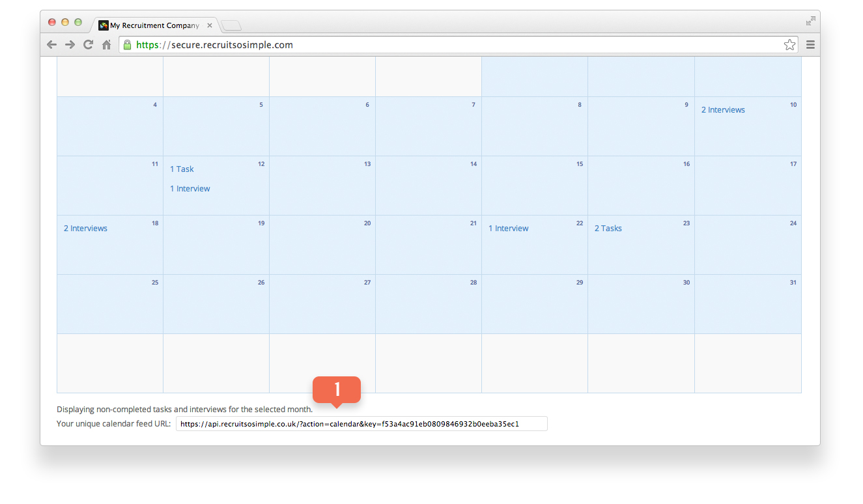The height and width of the screenshot is (504, 863).
Task: Click day number 8 in calendar
Action: [580, 105]
